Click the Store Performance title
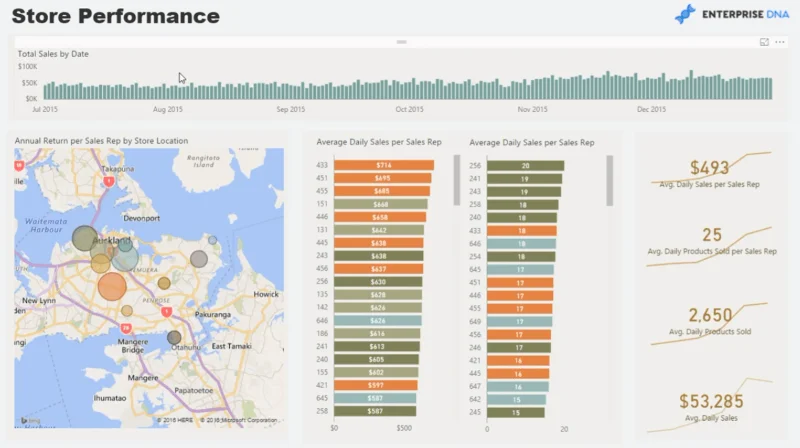The image size is (800, 448). point(116,16)
